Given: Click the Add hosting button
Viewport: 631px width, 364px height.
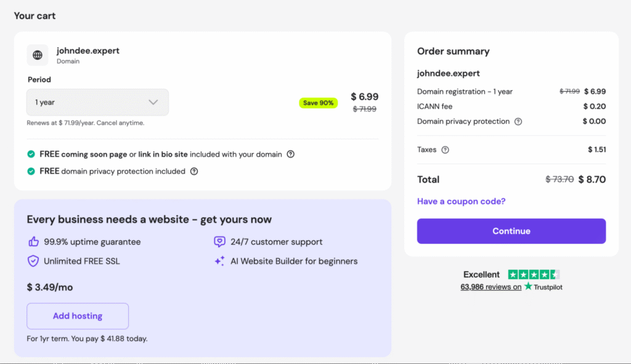Looking at the screenshot, I should 77,316.
